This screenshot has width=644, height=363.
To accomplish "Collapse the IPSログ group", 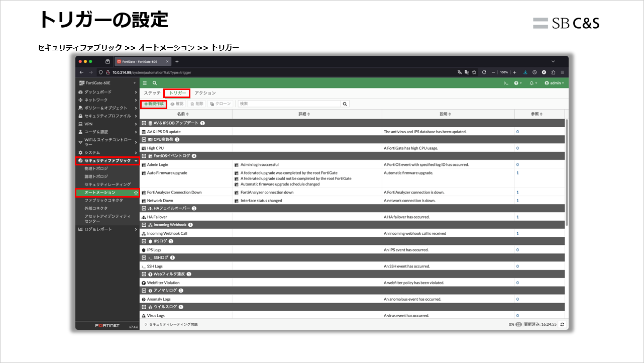I will 144,241.
